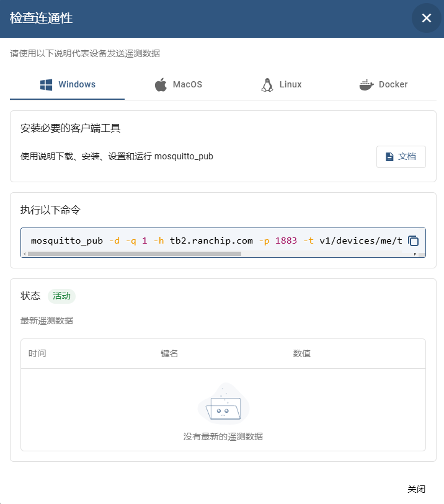Click the scrollbar right arrow
The height and width of the screenshot is (504, 444).
click(415, 254)
